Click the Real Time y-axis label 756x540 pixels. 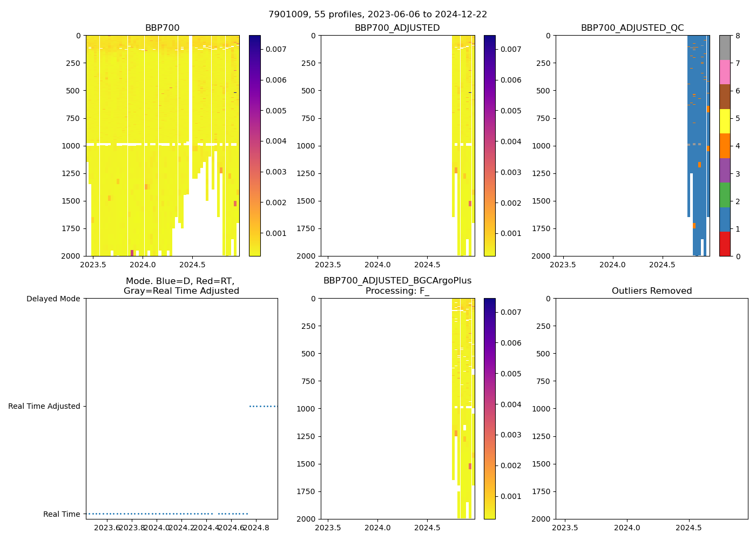pos(62,514)
